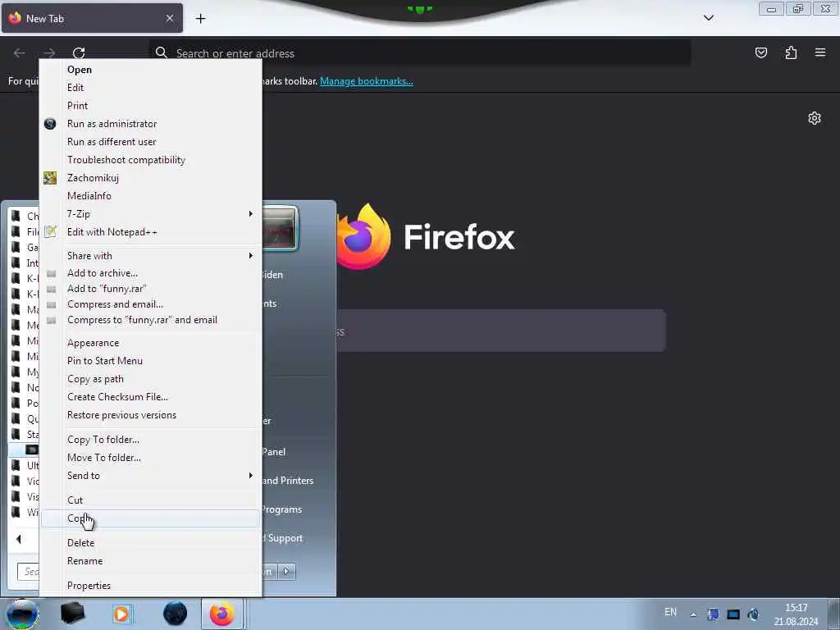Click Appearance in the context menu
This screenshot has height=630, width=840.
[x=151, y=343]
